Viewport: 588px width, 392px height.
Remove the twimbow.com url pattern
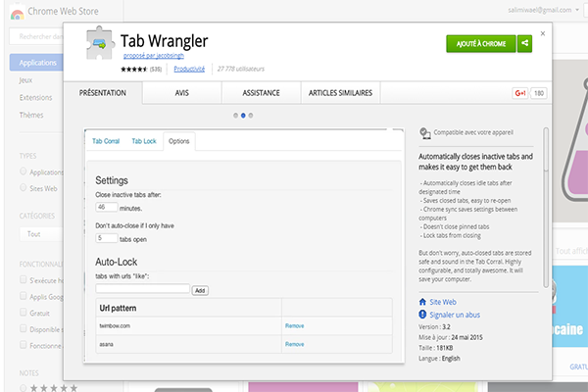coord(294,326)
